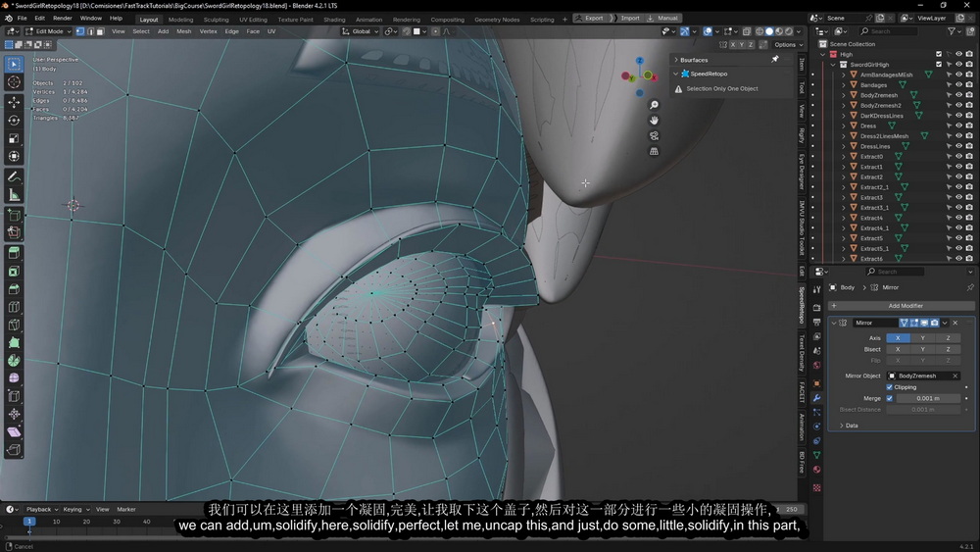Open the Edit Mode dropdown
Viewport: 980px width, 552px height.
[x=49, y=31]
